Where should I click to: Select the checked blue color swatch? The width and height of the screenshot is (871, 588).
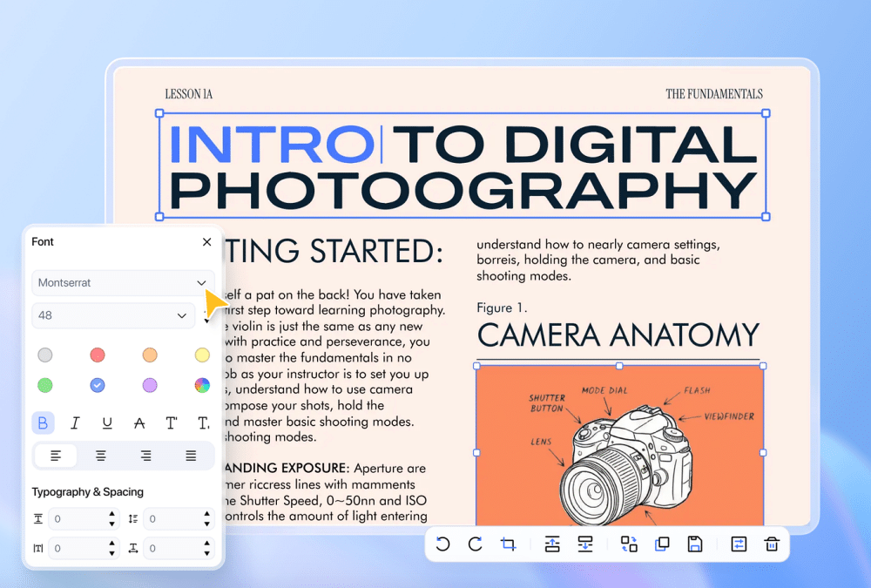98,384
